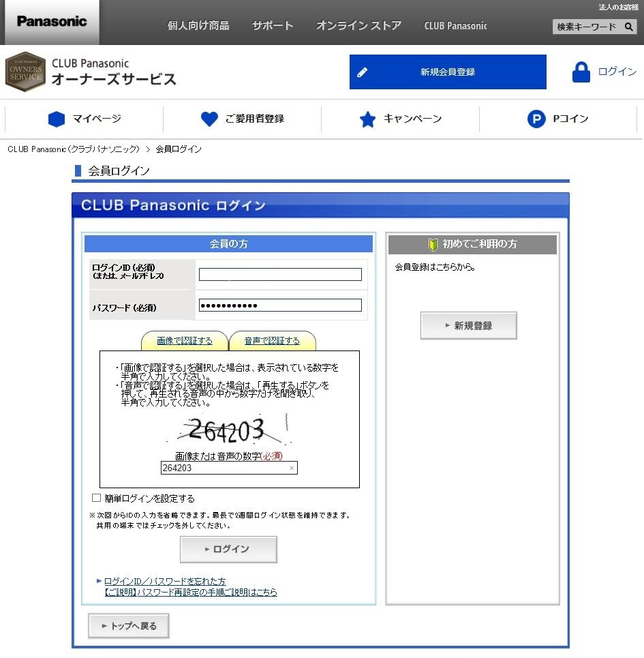Viewport: 644px width, 658px height.
Task: Click the padlock icon next to ログイン
Action: tap(580, 72)
